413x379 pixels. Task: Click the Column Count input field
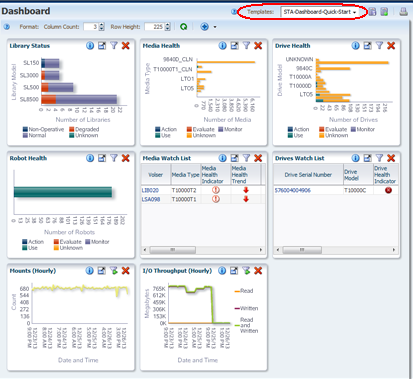tap(91, 27)
